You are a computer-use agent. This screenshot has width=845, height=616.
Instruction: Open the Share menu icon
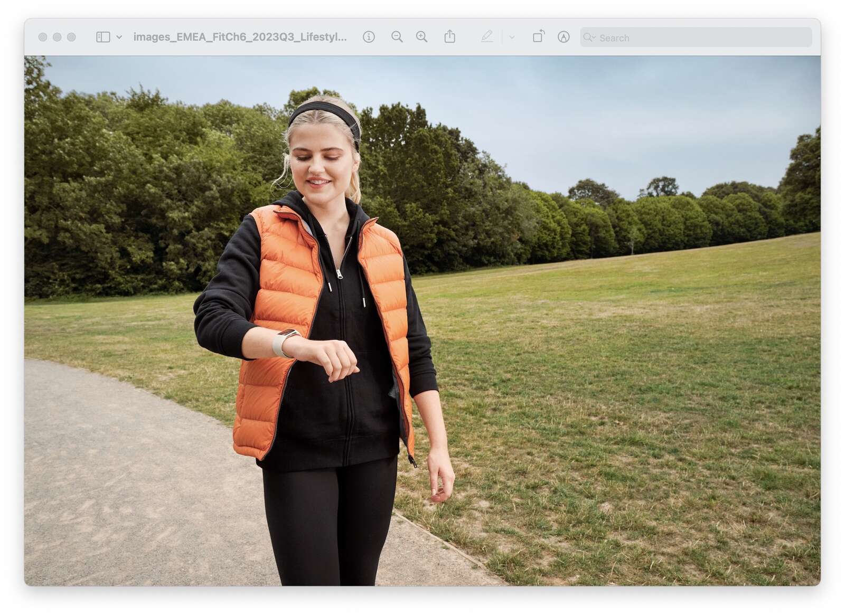tap(449, 37)
